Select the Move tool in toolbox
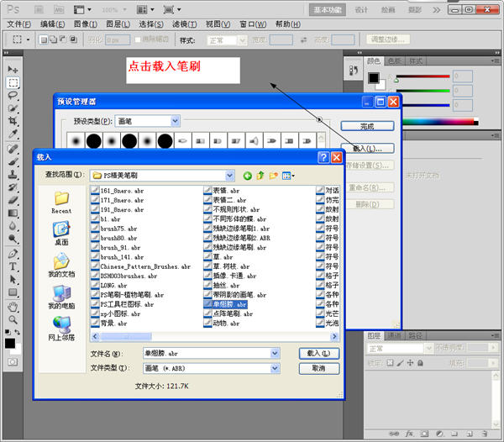 [x=13, y=69]
